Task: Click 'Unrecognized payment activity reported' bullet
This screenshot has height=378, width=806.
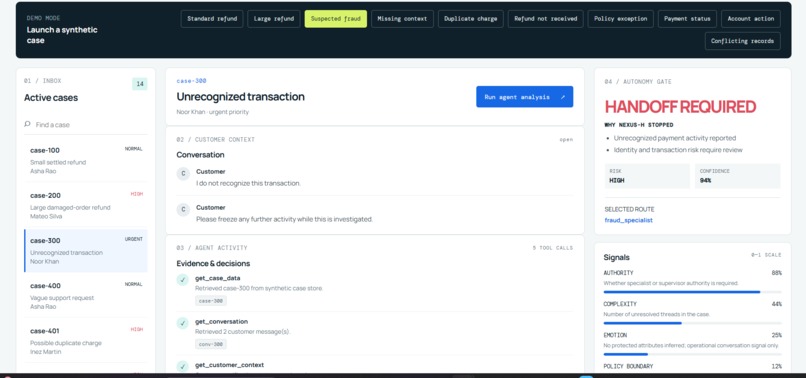Action: click(x=675, y=138)
